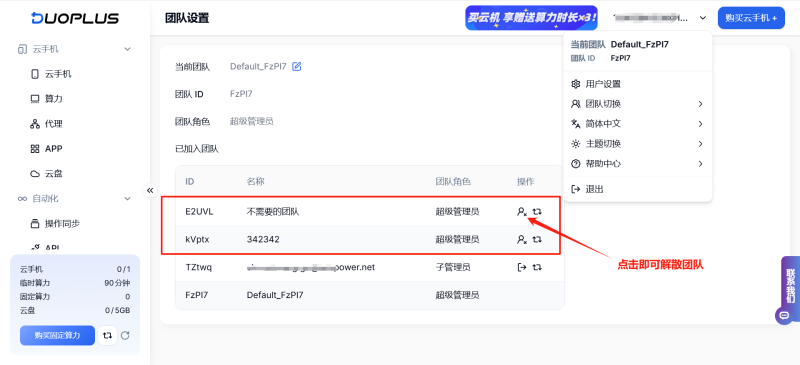Screen dimensions: 800x365
Task: Click dissolve team icon for kVptx row
Action: pos(521,239)
